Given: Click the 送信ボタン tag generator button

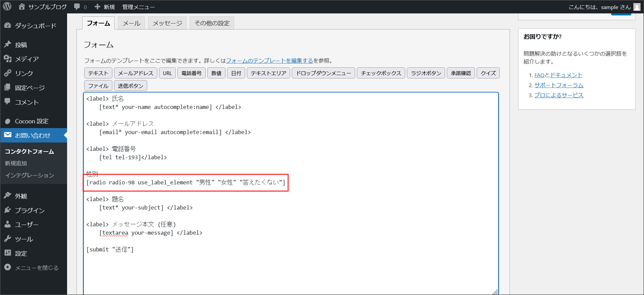Looking at the screenshot, I should point(130,86).
